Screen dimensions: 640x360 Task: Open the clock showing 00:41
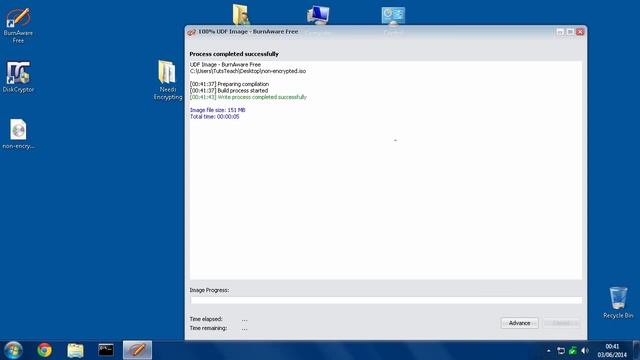coord(612,351)
